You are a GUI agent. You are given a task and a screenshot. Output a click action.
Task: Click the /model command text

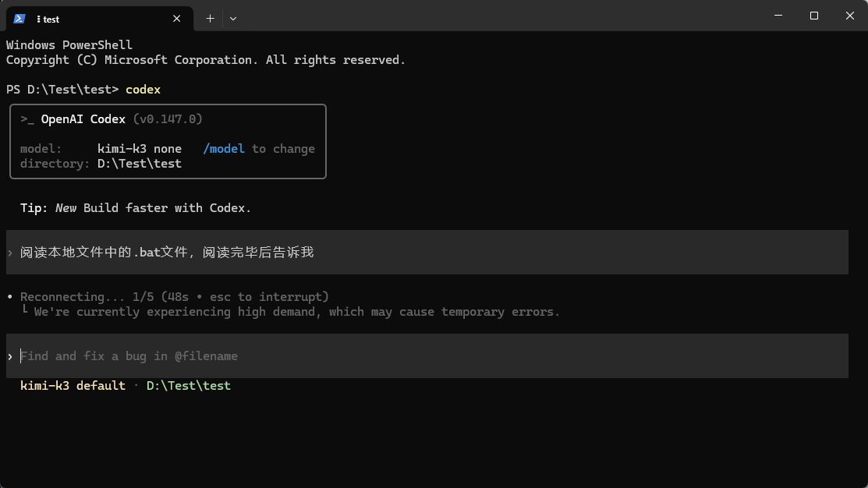224,149
